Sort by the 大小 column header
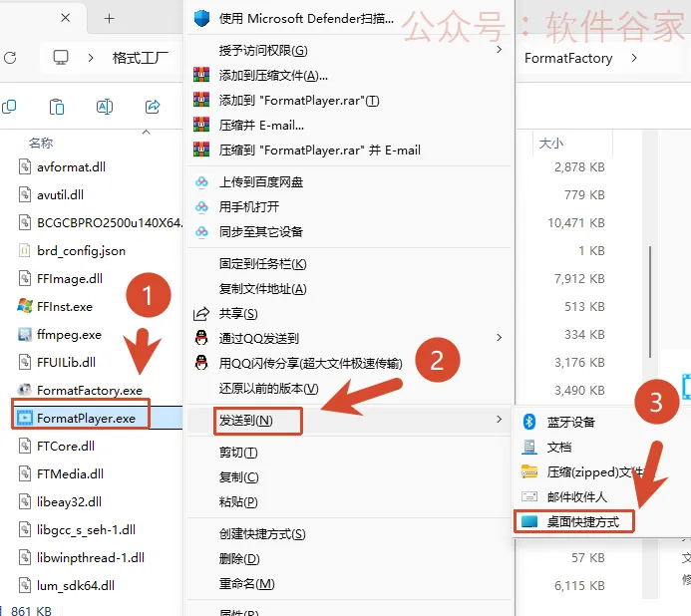 (550, 144)
